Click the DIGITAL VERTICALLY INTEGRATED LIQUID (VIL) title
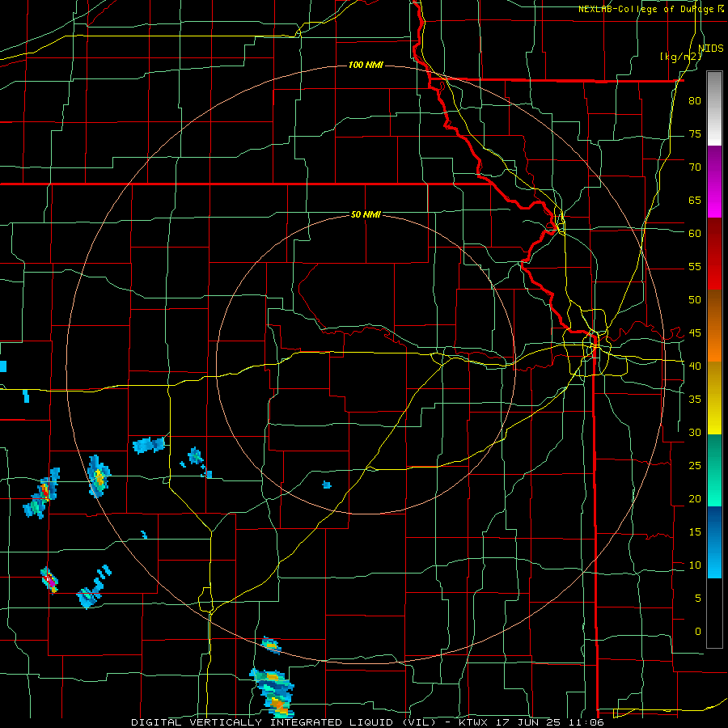 (283, 722)
